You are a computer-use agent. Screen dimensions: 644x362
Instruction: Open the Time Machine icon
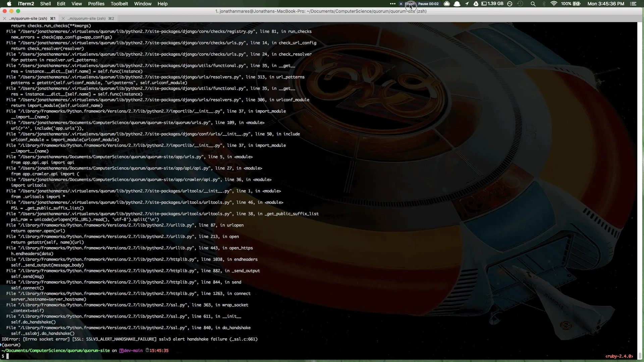(520, 4)
